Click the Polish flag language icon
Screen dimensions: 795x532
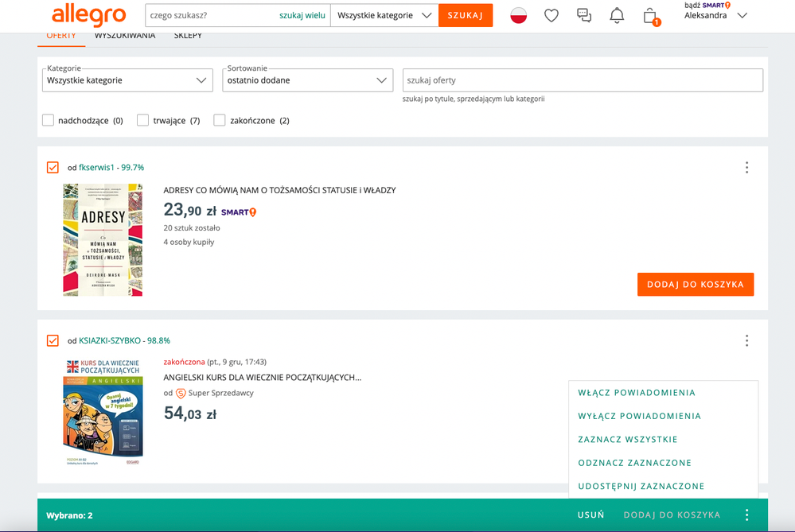518,16
